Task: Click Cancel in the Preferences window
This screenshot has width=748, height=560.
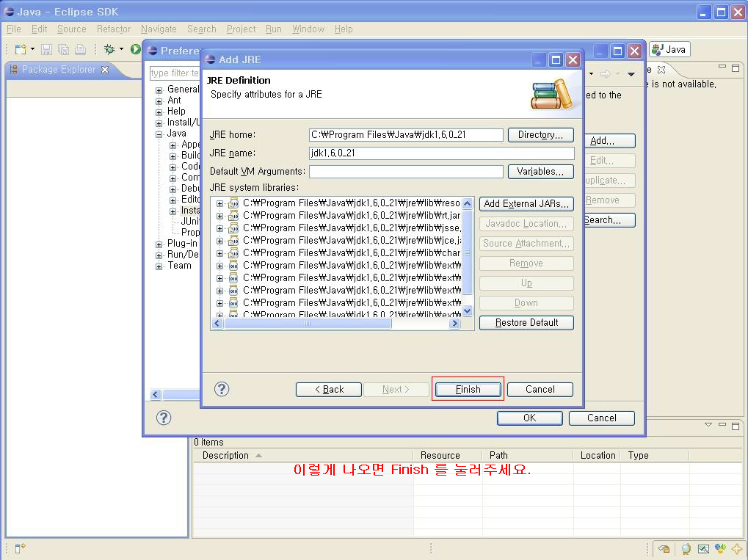Action: tap(601, 418)
